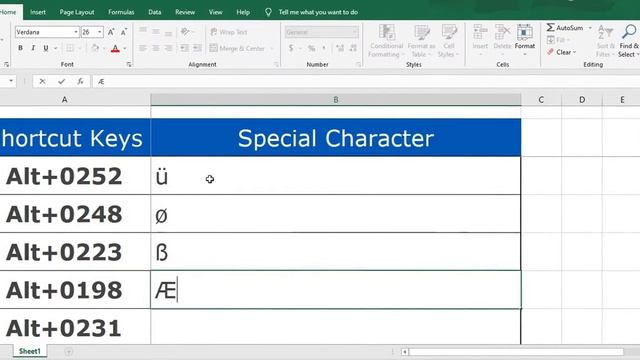The height and width of the screenshot is (360, 640).
Task: Confirm entry with the checkmark icon
Action: click(61, 81)
